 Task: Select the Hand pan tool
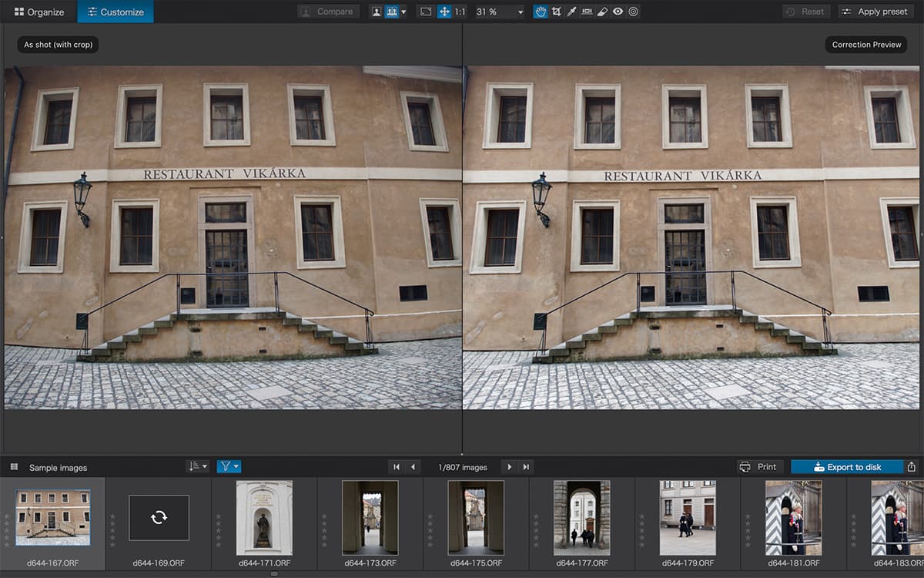541,12
